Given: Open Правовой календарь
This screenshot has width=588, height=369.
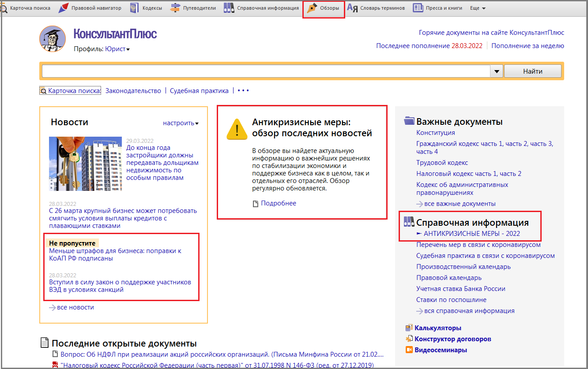Looking at the screenshot, I should click(449, 278).
